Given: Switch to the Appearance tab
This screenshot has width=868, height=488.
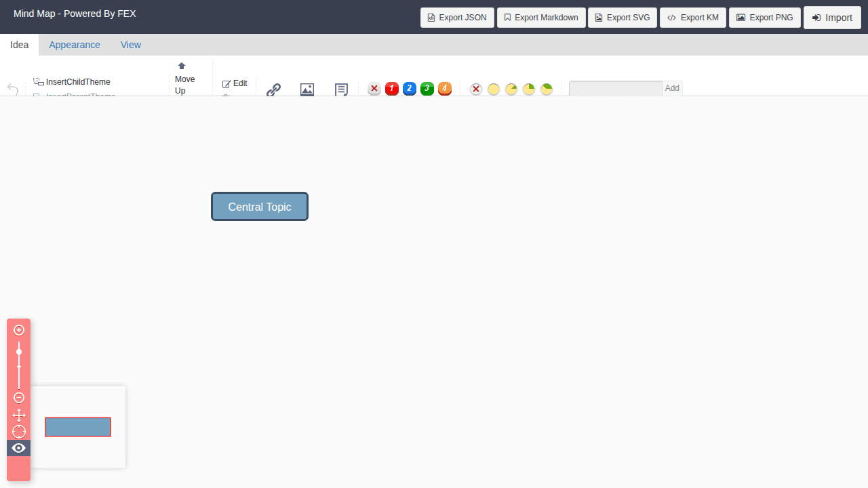Looking at the screenshot, I should tap(75, 45).
